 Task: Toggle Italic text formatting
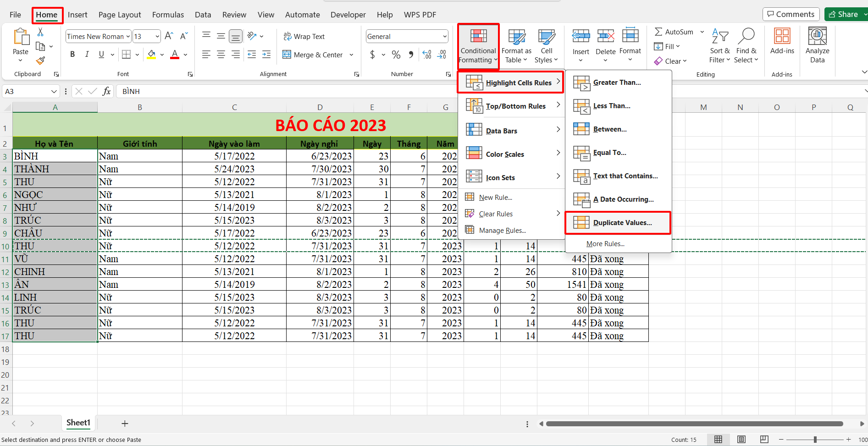pos(87,55)
